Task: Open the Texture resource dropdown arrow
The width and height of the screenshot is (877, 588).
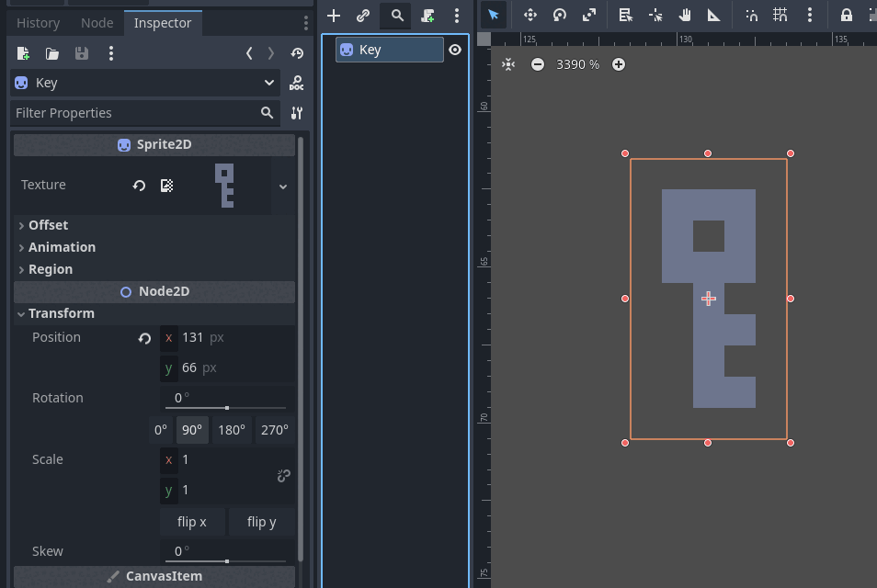Action: [283, 187]
